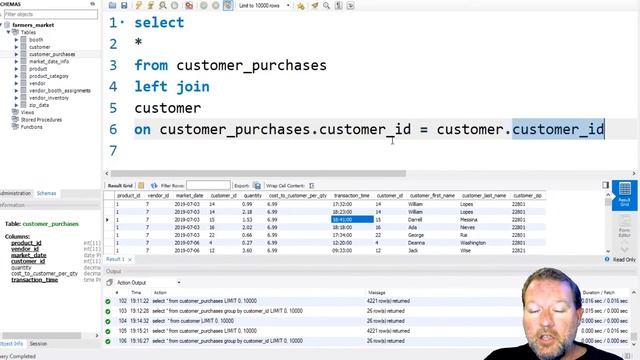Image resolution: width=640 pixels, height=360 pixels.
Task: Run Explain plan magnifier icon
Action: 162,5
